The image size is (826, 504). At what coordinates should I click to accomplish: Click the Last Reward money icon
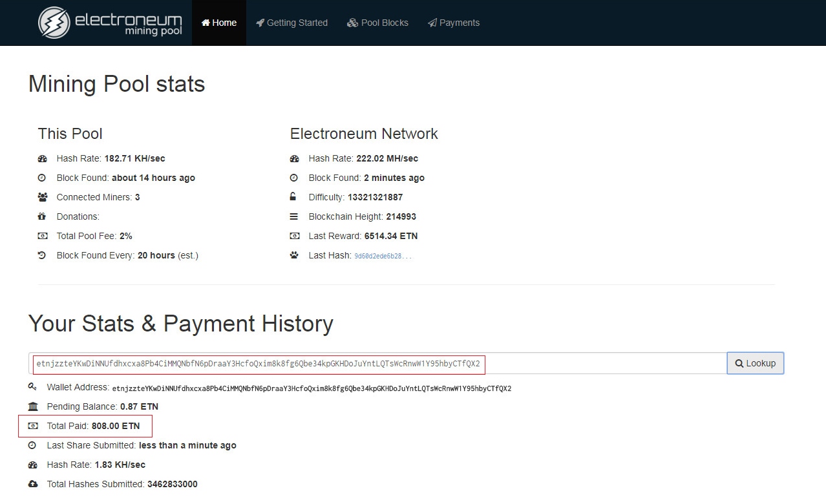tap(295, 236)
